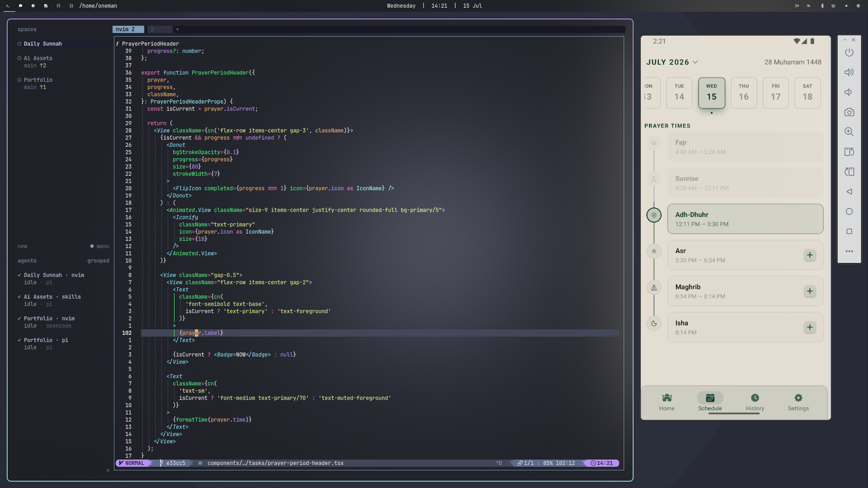
Task: Click the emulator back triangle button
Action: tap(849, 191)
